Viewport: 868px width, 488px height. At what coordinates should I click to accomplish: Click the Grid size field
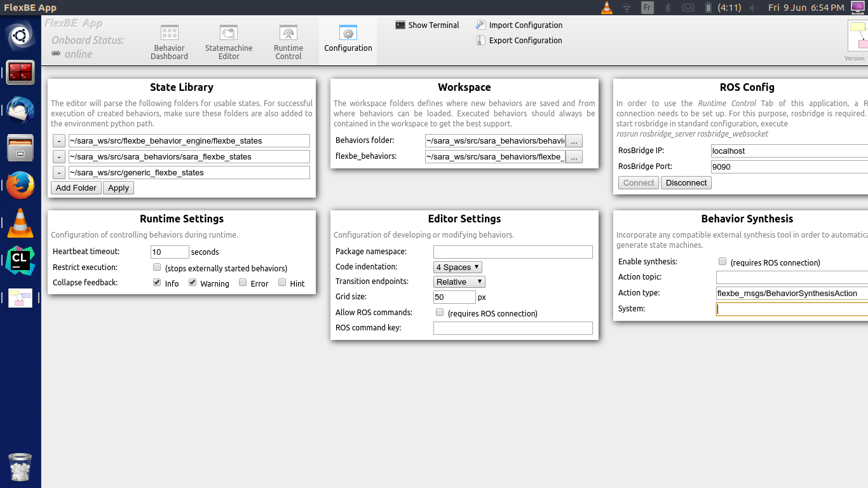pos(454,297)
